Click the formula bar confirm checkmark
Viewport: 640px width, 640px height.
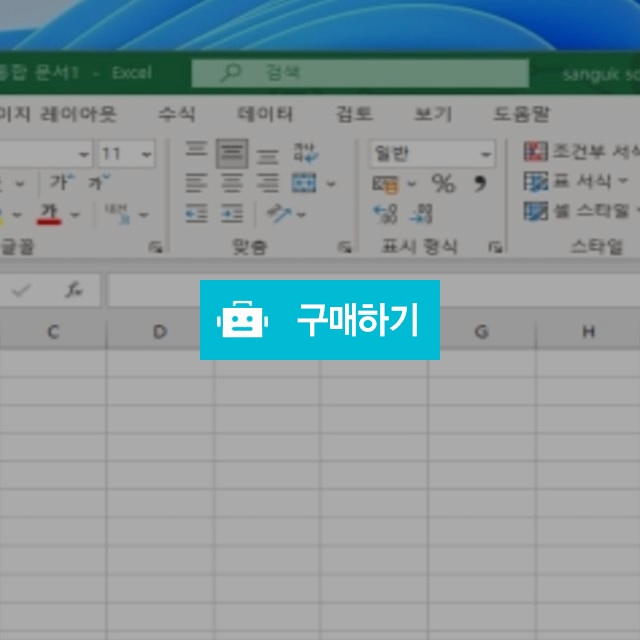click(20, 290)
